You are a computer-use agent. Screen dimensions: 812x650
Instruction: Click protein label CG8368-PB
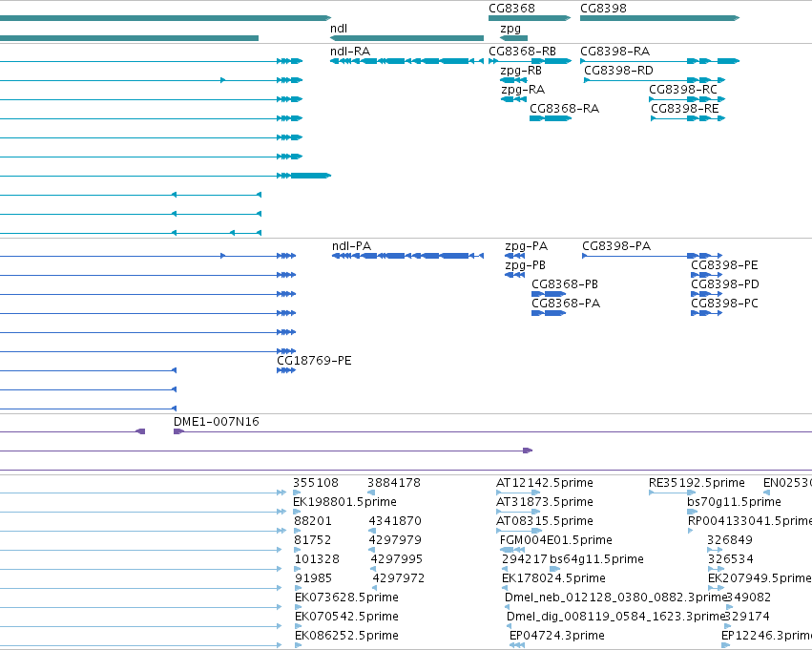click(565, 284)
